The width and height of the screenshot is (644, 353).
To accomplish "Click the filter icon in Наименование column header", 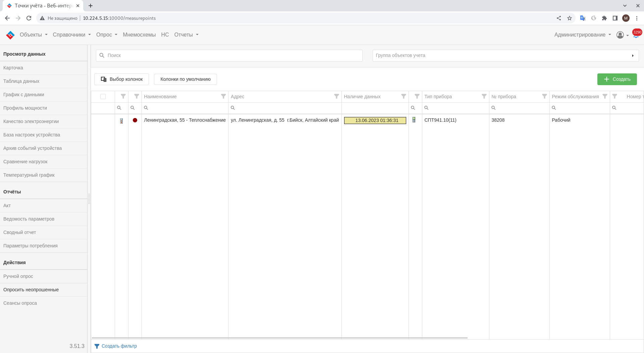I will pyautogui.click(x=223, y=97).
